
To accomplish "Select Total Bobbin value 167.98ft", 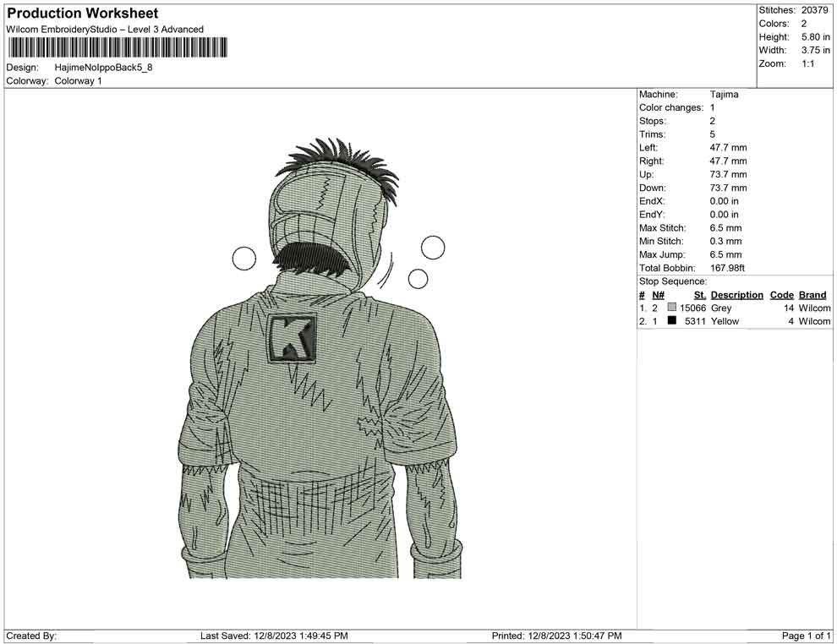I will [x=727, y=268].
